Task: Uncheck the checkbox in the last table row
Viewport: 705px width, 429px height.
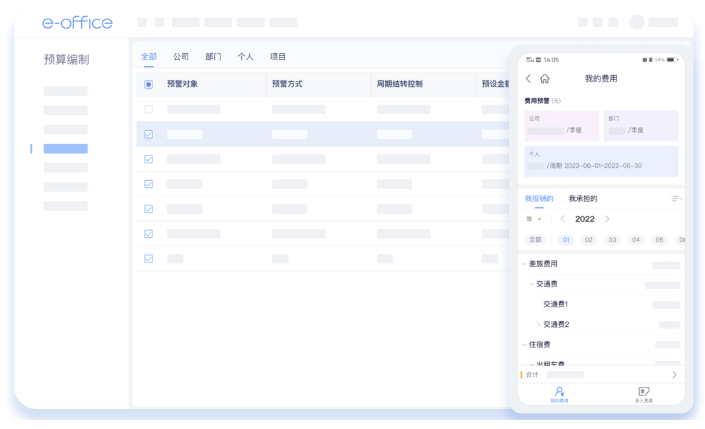Action: 148,259
